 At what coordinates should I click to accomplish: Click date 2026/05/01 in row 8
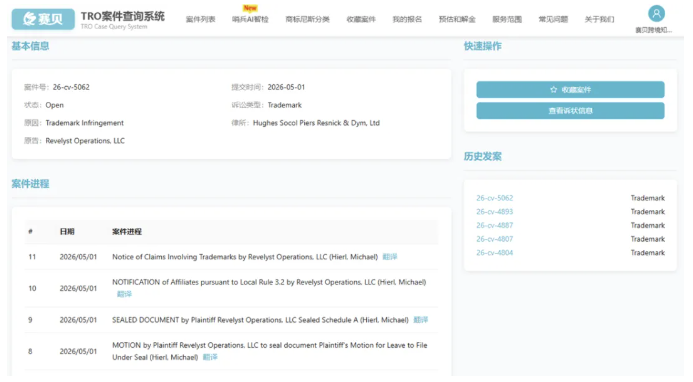[78, 351]
